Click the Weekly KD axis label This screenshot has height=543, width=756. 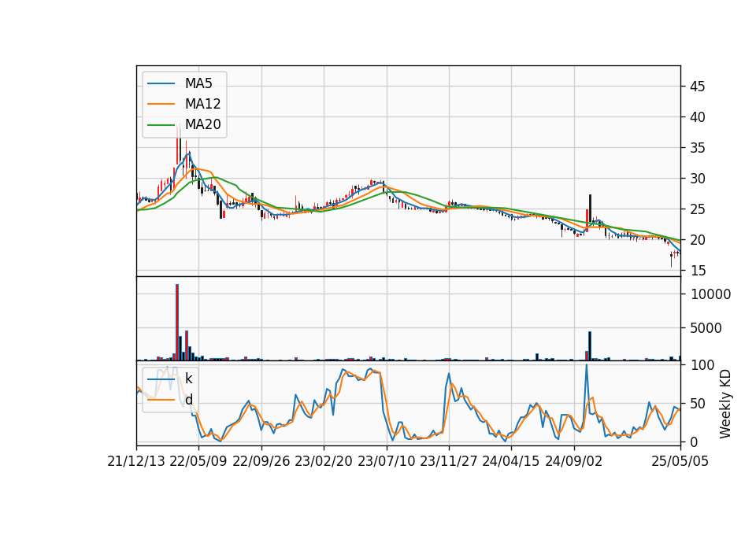[725, 404]
